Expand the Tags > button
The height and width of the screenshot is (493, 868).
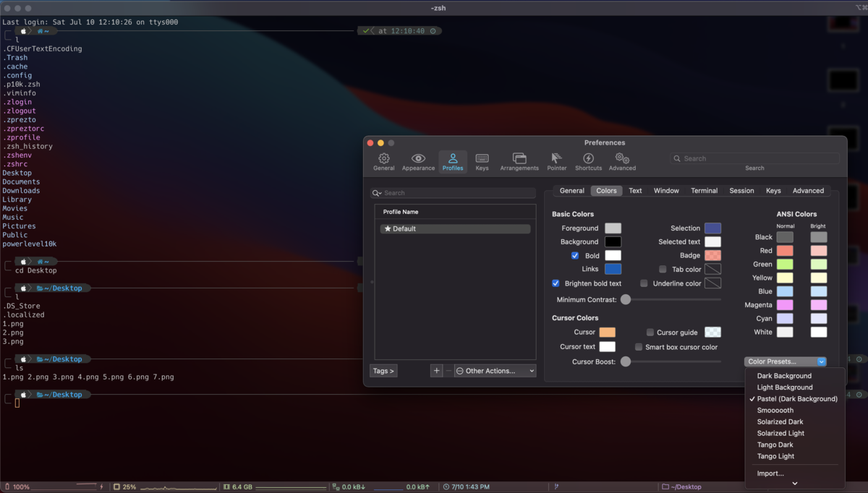(383, 371)
